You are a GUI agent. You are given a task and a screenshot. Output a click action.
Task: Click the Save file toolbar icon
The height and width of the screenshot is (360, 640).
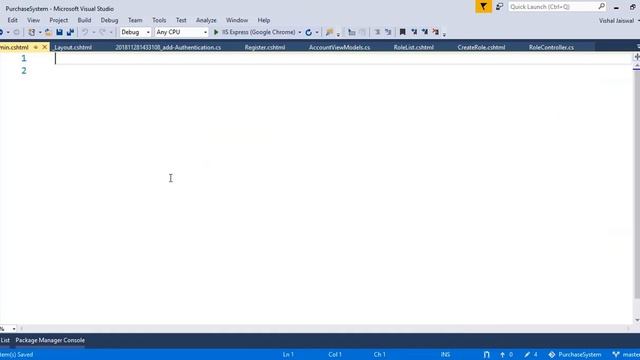point(59,32)
